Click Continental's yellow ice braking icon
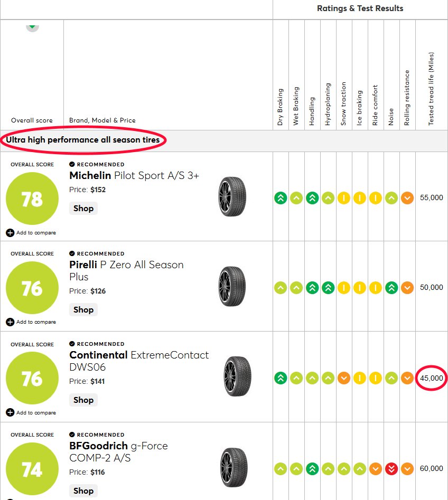Image resolution: width=448 pixels, height=500 pixels. [x=360, y=378]
